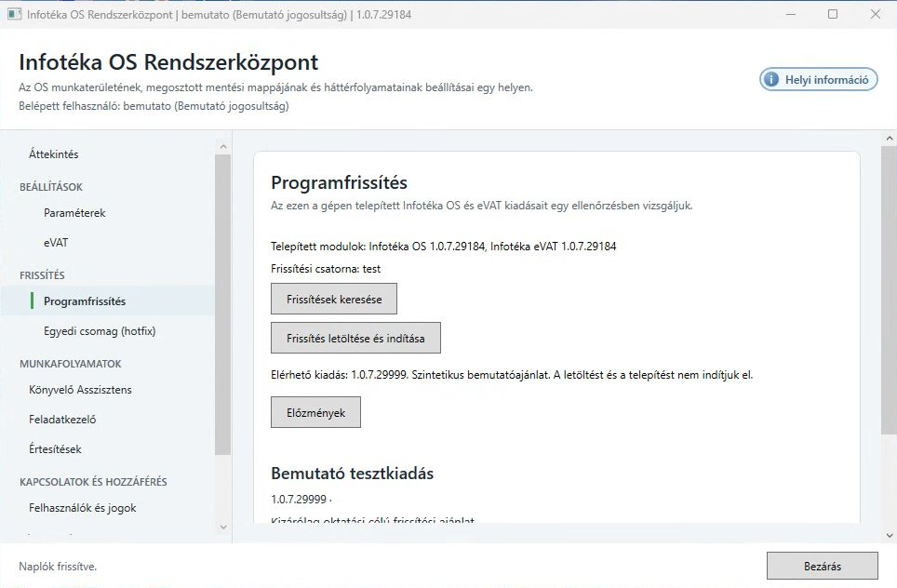Go to Feladatkezelő
Image resolution: width=897 pixels, height=588 pixels.
tap(62, 420)
